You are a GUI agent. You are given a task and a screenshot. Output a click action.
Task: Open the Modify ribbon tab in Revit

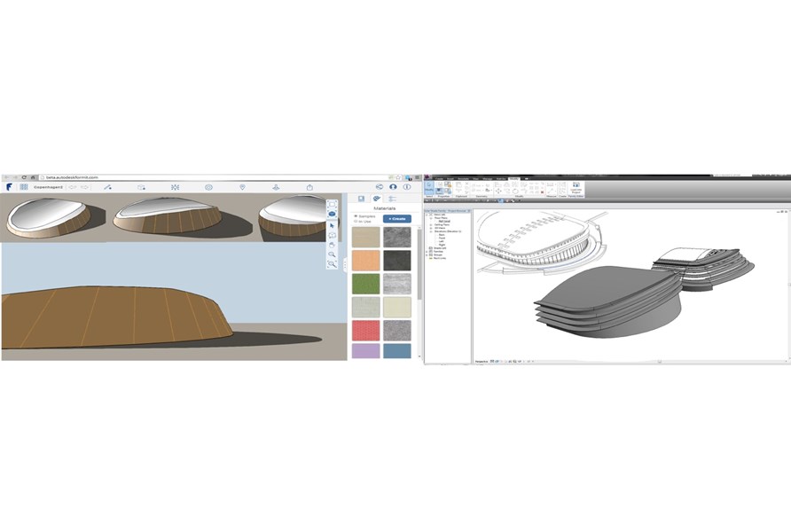pos(514,178)
